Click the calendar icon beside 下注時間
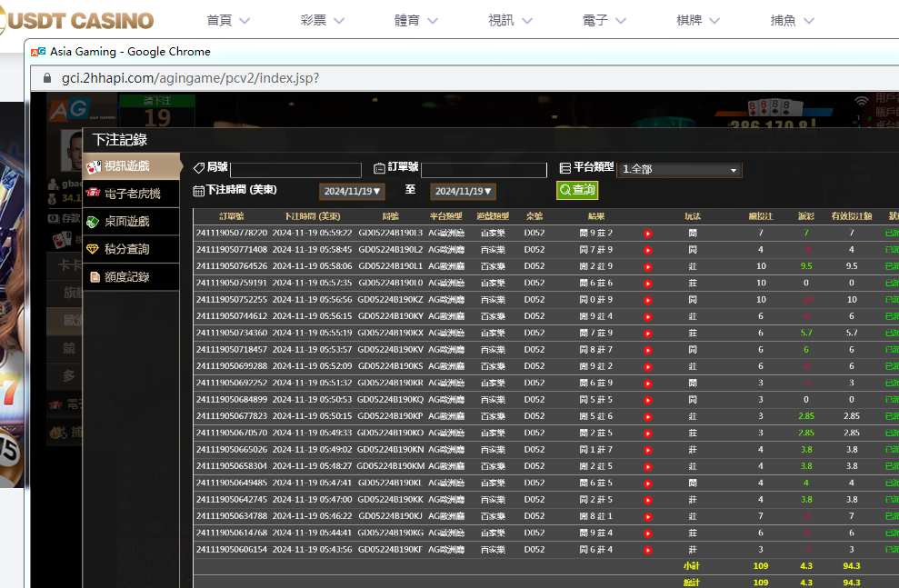 pyautogui.click(x=198, y=191)
